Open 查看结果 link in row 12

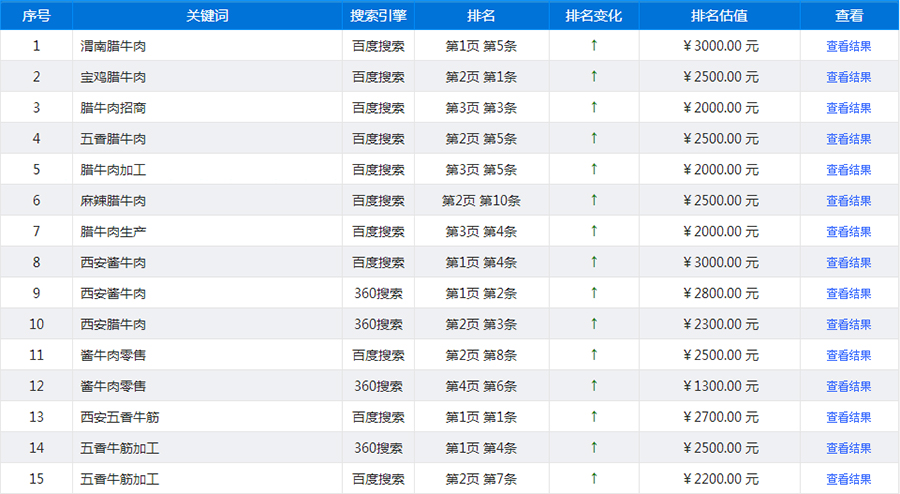(x=848, y=387)
